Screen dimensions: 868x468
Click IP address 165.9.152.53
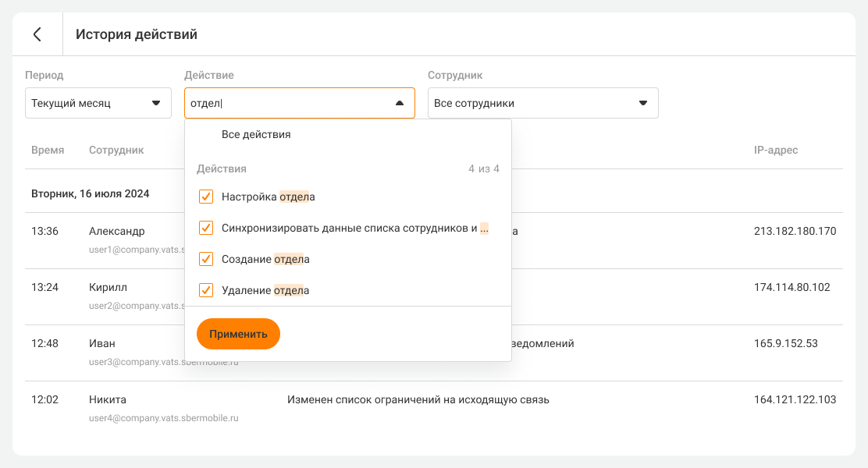pyautogui.click(x=785, y=343)
